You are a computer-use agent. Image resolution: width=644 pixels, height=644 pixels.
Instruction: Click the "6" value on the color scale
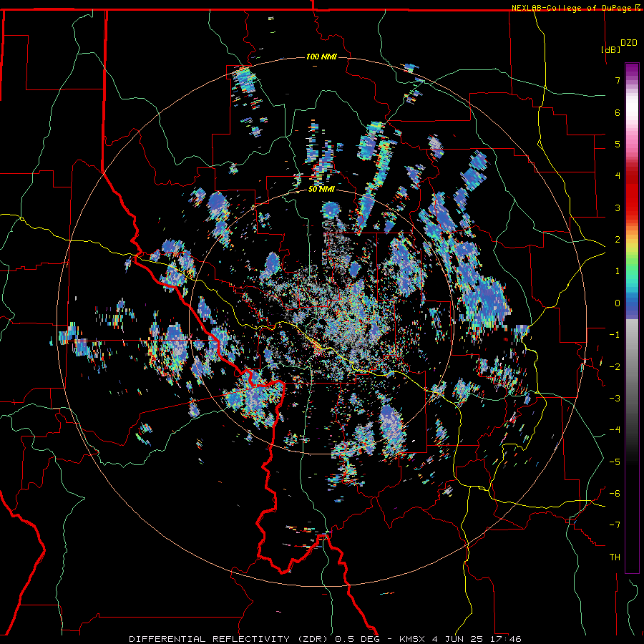pos(618,112)
